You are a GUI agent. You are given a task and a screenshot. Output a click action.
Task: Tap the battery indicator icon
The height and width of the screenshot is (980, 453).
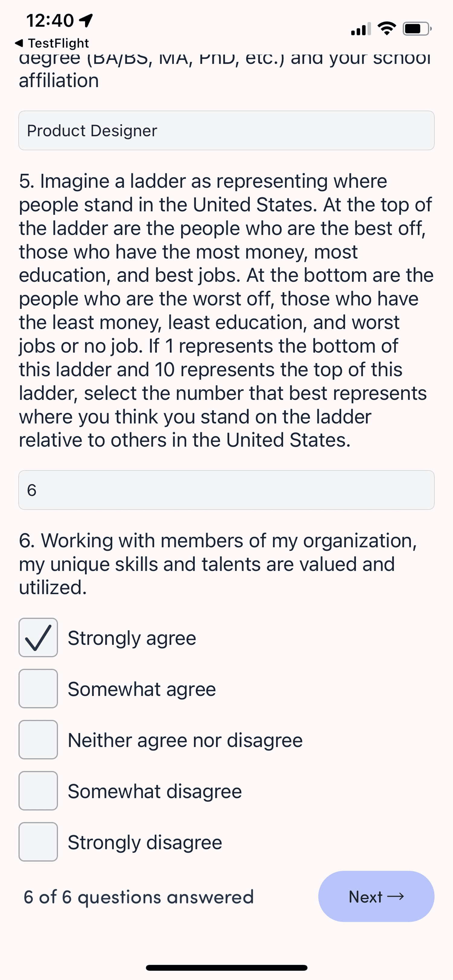417,29
